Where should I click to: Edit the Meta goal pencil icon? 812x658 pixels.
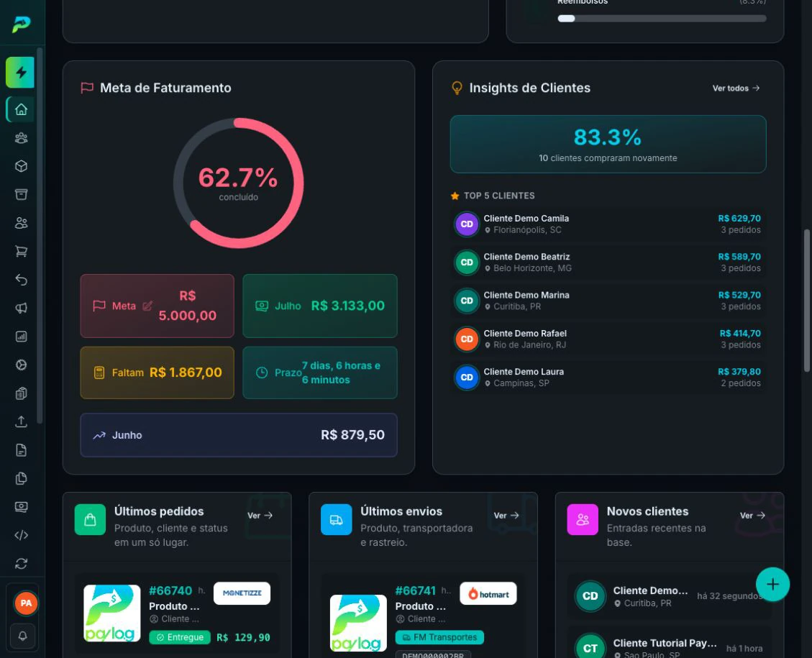point(147,306)
